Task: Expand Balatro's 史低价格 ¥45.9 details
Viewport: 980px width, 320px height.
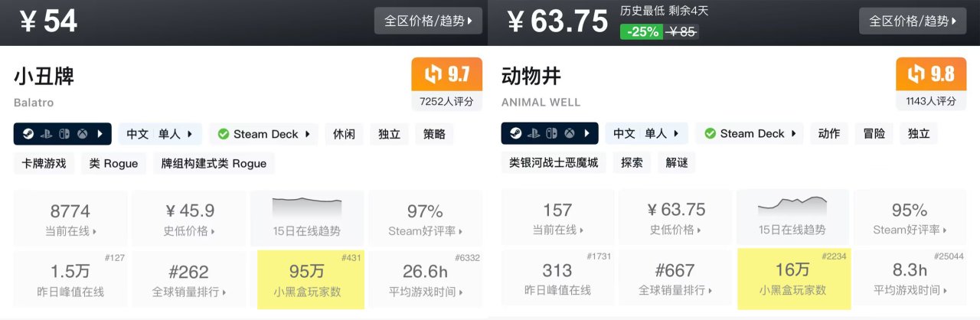Action: click(188, 218)
